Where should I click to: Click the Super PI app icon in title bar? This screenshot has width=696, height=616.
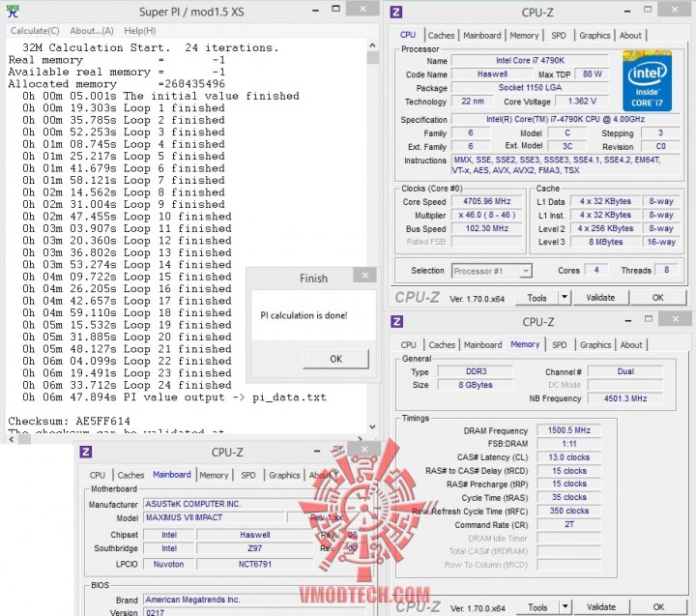pyautogui.click(x=13, y=11)
